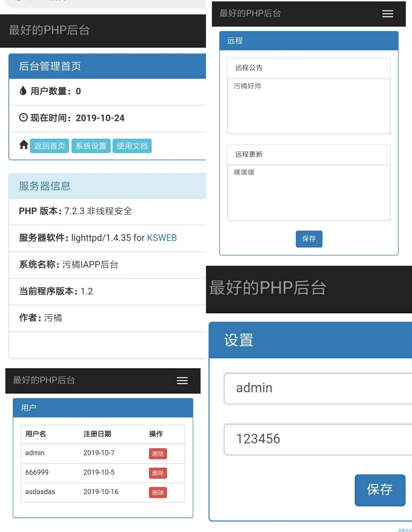Click the 666999 username cell
The height and width of the screenshot is (532, 412).
[x=37, y=472]
